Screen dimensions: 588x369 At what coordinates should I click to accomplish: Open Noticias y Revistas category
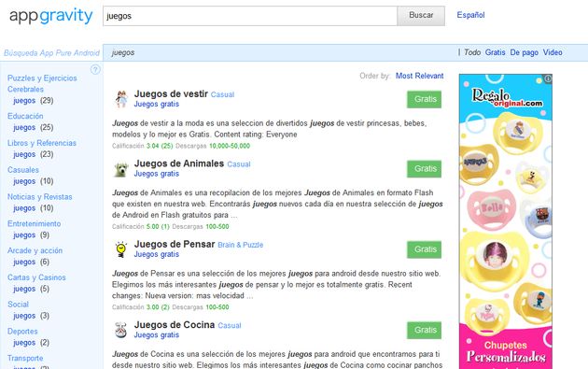tap(40, 197)
